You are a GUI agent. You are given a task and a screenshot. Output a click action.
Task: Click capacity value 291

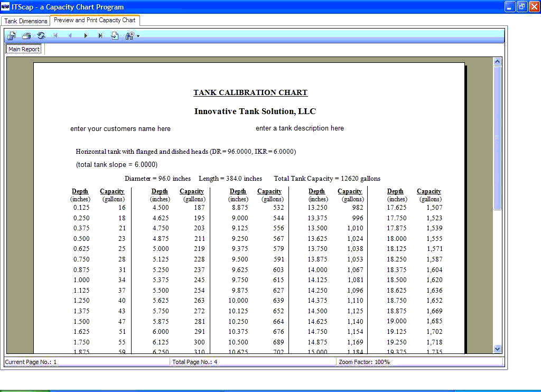199,332
